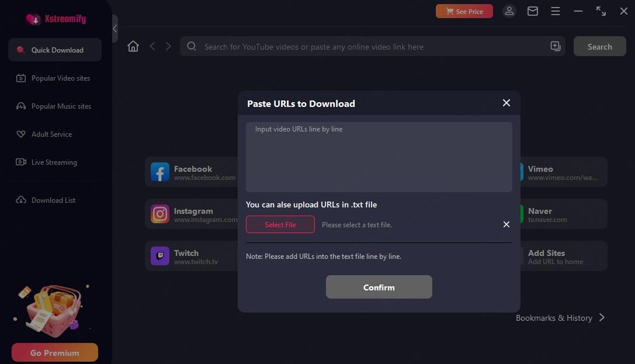Focus the video link search field

(373, 47)
